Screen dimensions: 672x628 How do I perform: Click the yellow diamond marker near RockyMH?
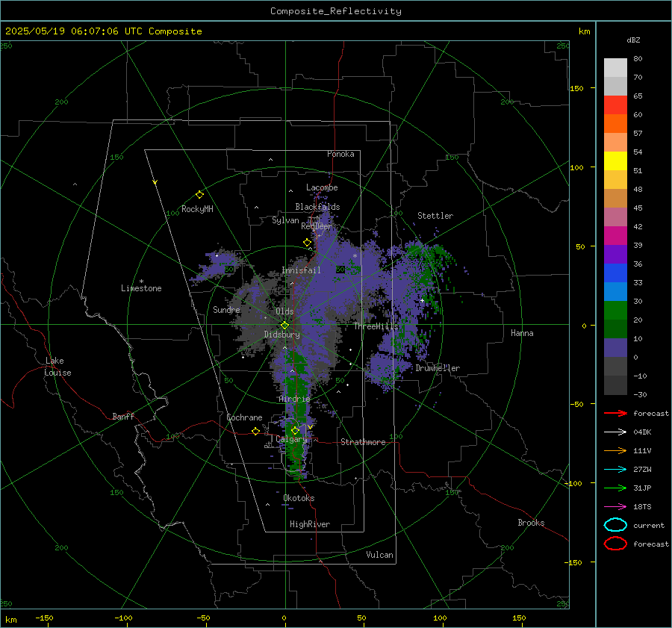(x=199, y=195)
